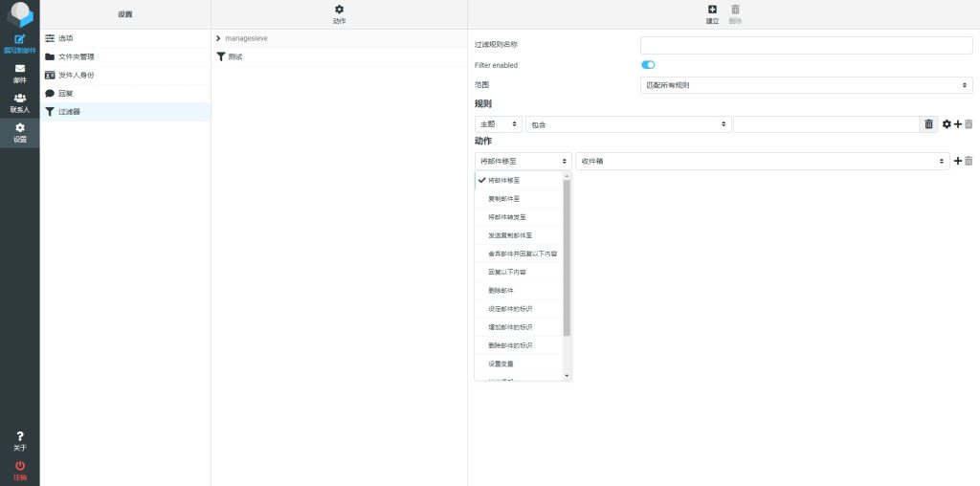The height and width of the screenshot is (486, 980).
Task: Click the action list scroll down arrow
Action: (567, 375)
